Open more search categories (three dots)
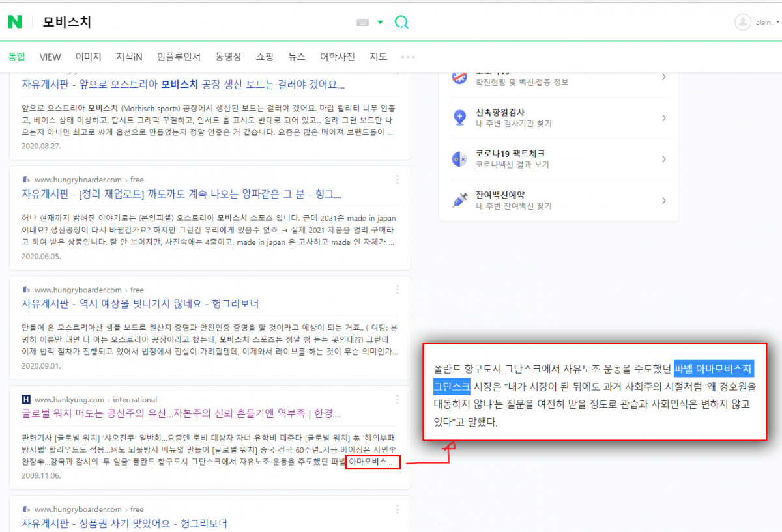Screen dimensions: 782x532 coord(408,57)
